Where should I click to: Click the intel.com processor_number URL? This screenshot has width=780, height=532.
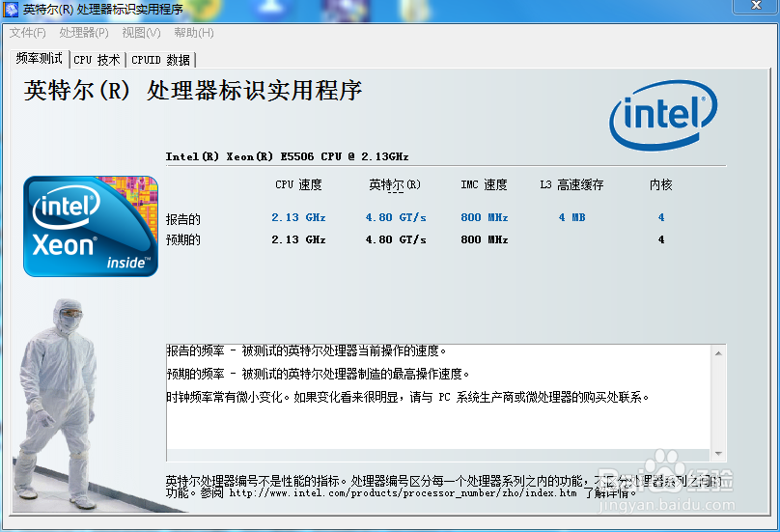click(x=403, y=493)
